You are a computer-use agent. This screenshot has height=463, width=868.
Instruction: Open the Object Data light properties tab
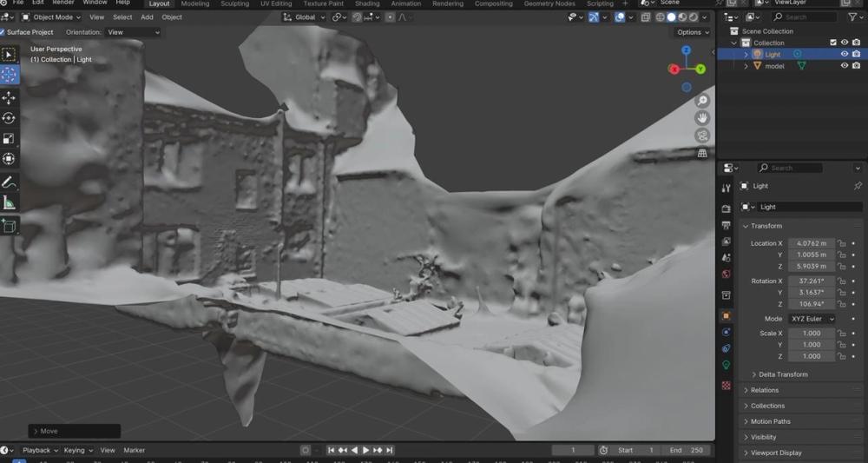(726, 365)
